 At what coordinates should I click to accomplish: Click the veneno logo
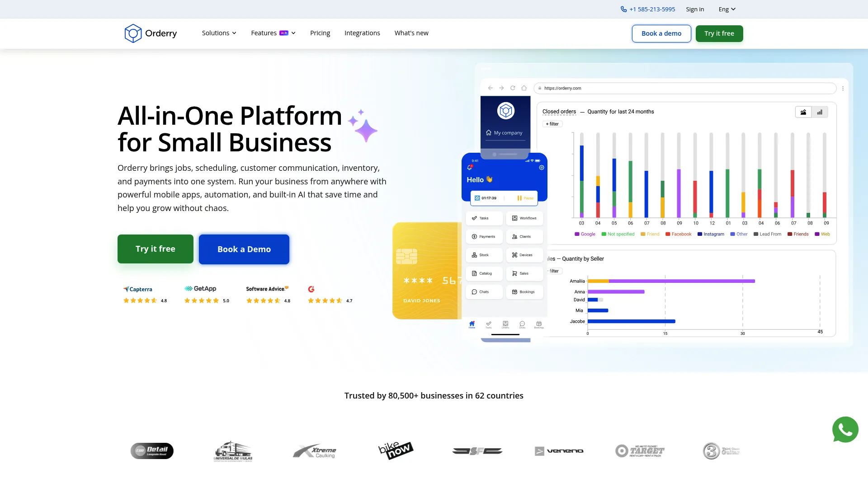559,451
